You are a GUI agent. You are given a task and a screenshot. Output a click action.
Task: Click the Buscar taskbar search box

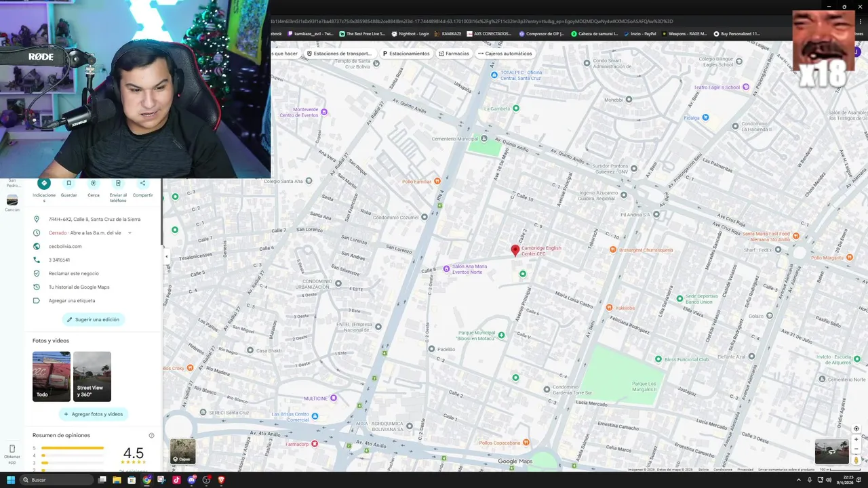[x=57, y=480]
